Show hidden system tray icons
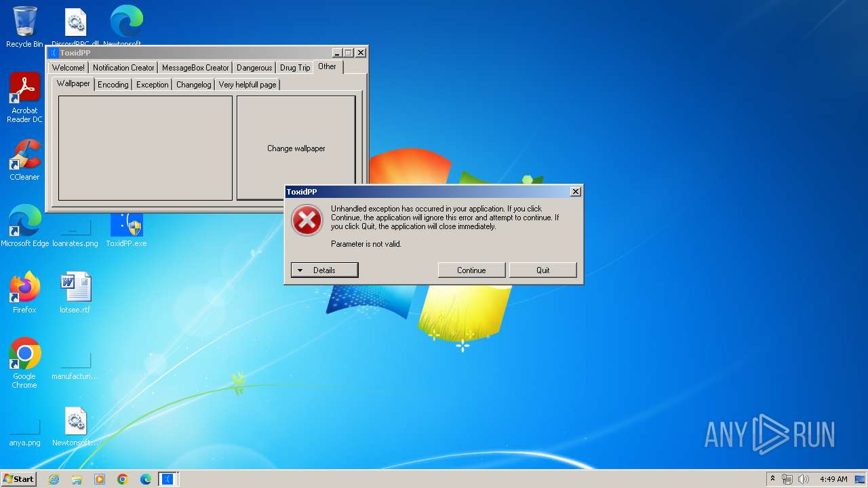Image resolution: width=868 pixels, height=488 pixels. point(772,479)
